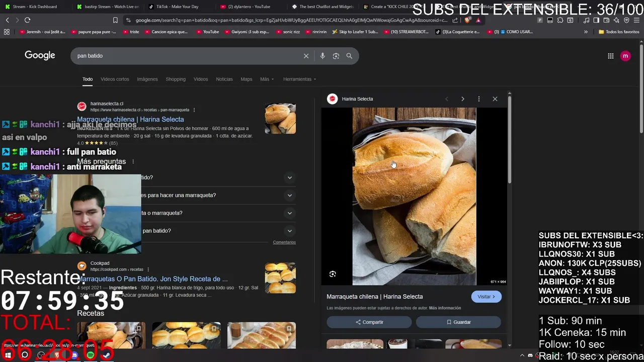644x362 pixels.
Task: Open the three-dot menu in the image preview panel
Action: [x=479, y=99]
